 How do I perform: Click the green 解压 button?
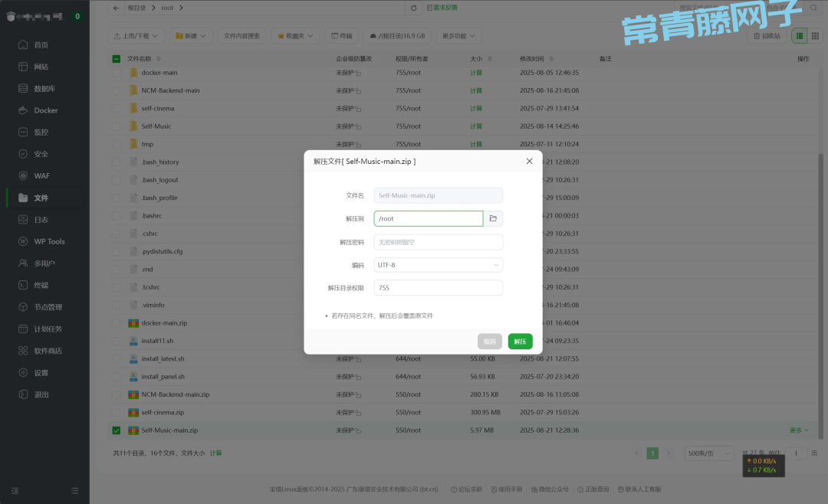pyautogui.click(x=520, y=342)
